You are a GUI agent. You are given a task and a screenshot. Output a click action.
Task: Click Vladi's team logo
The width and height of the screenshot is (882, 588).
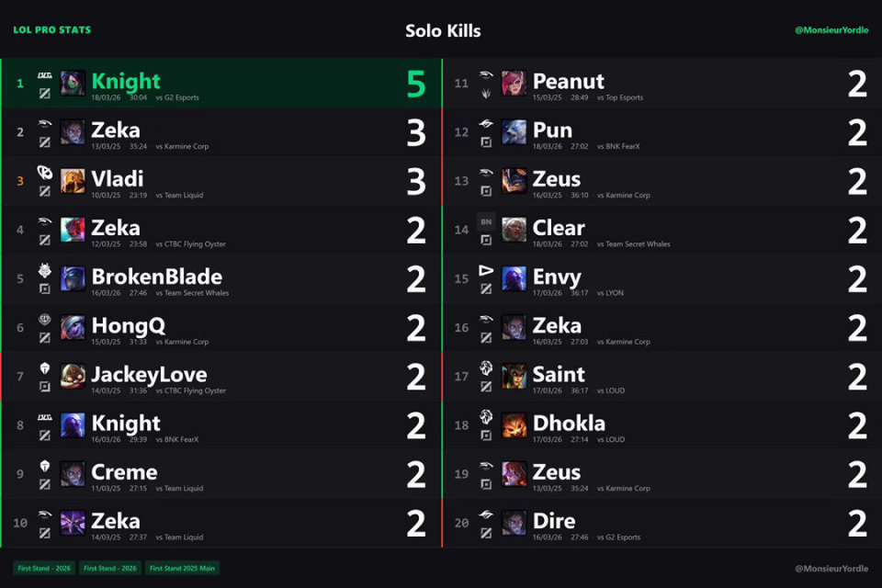pyautogui.click(x=44, y=173)
